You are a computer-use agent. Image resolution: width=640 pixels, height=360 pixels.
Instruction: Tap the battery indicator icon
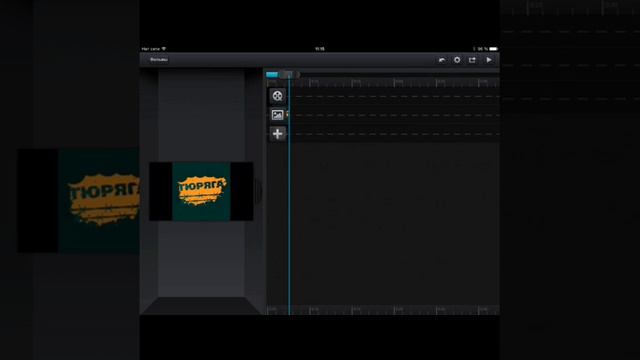click(493, 49)
